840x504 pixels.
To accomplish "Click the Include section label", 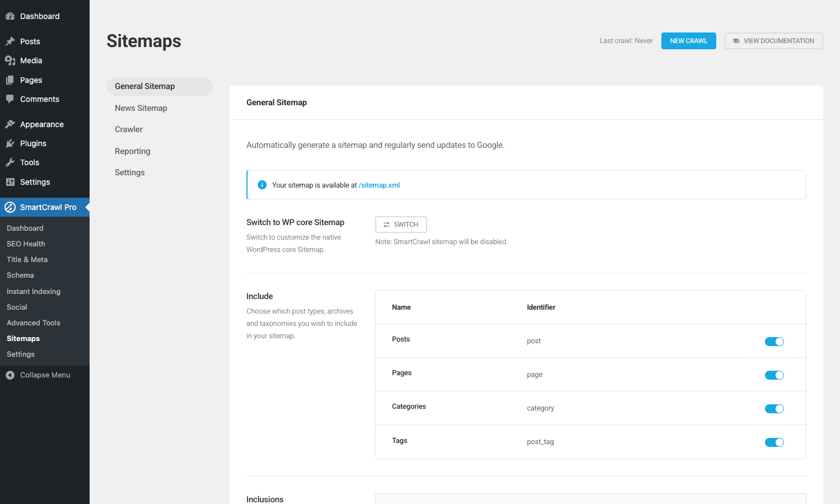I will tap(260, 296).
